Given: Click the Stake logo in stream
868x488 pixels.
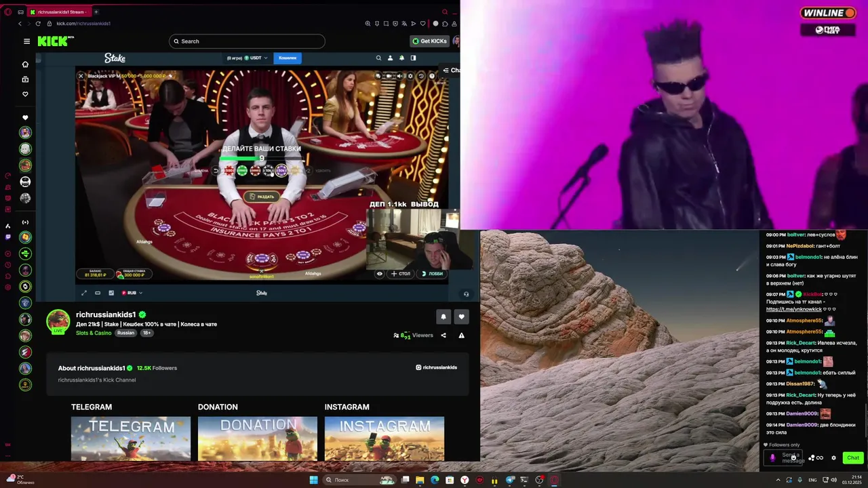Looking at the screenshot, I should pyautogui.click(x=115, y=58).
